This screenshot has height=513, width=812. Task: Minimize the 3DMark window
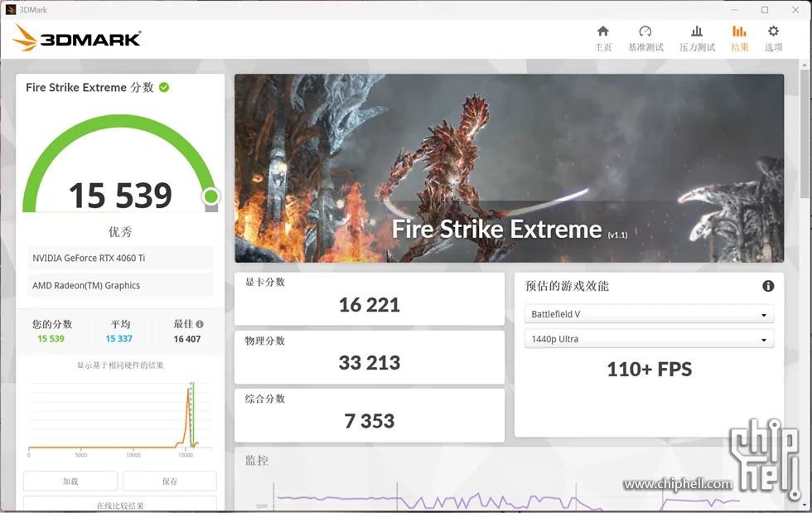734,10
